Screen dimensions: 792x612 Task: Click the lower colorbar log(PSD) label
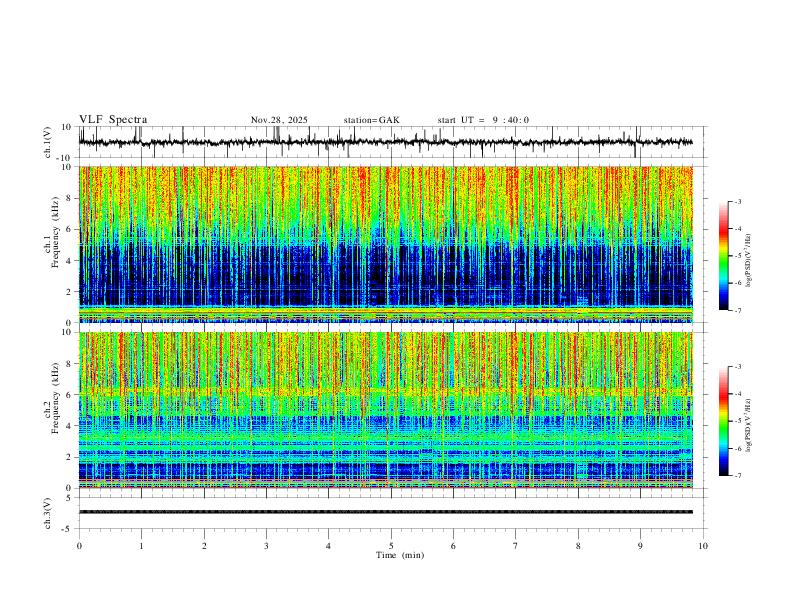click(749, 425)
